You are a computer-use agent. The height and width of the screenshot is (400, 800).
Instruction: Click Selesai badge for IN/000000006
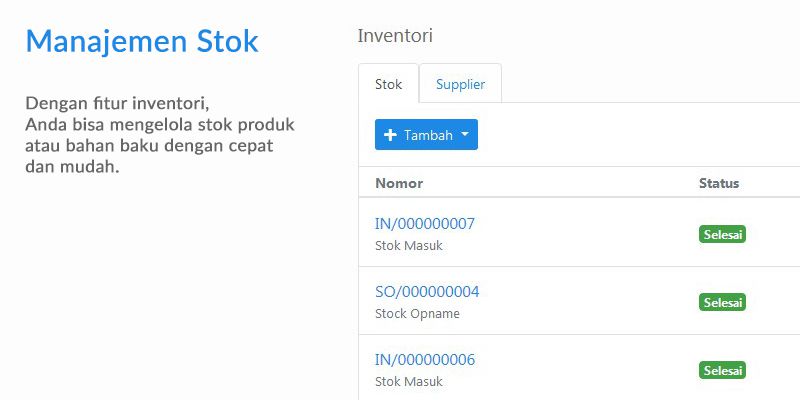[x=722, y=370]
